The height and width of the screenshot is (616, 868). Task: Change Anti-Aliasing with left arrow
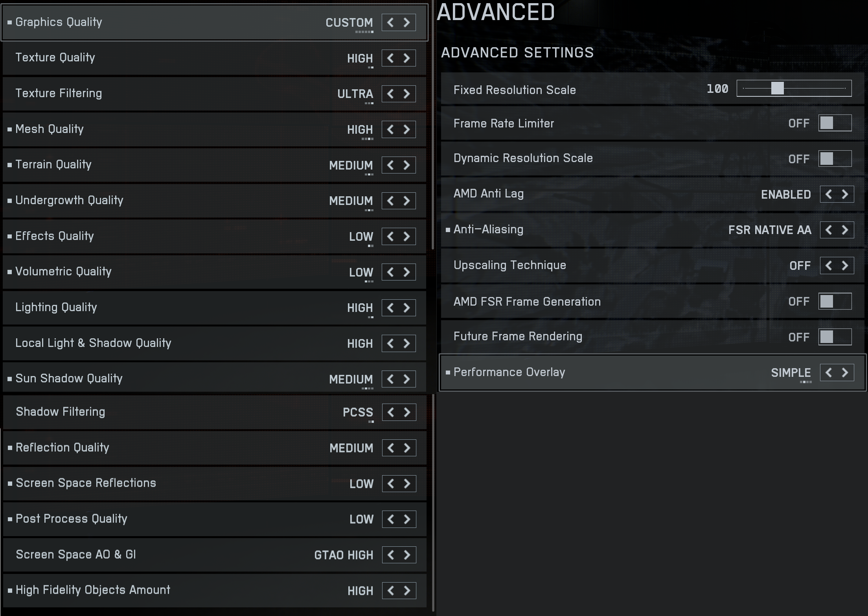pos(829,230)
